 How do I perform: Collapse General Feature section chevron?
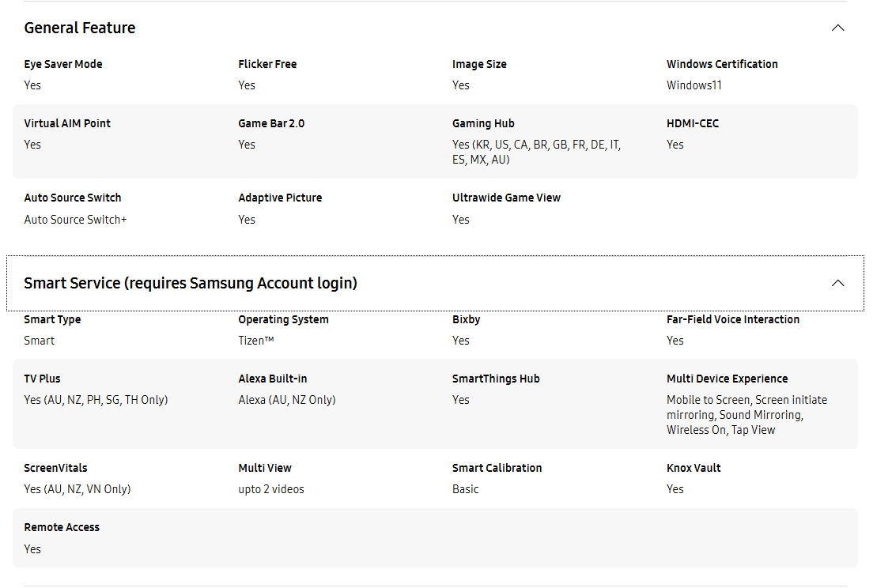[x=837, y=28]
